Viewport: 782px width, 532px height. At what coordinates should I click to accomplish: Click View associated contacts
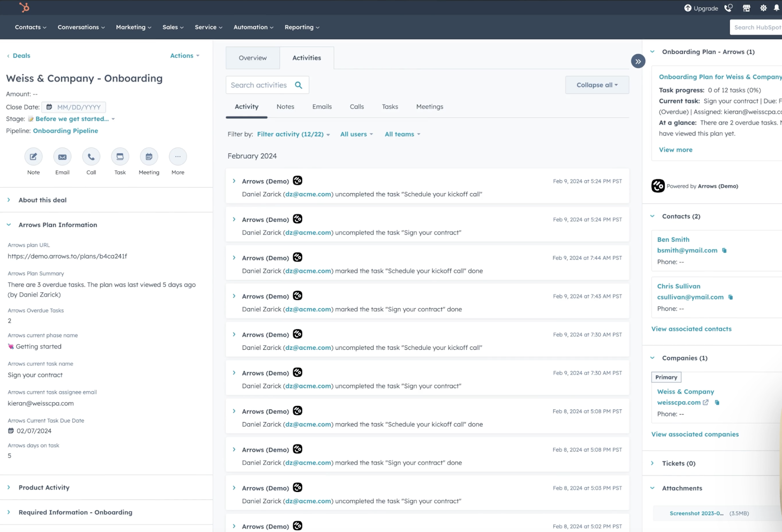click(x=691, y=329)
